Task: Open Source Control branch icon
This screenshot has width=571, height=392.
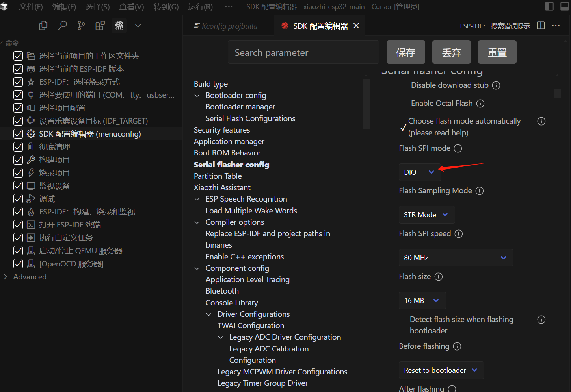Action: click(x=81, y=26)
